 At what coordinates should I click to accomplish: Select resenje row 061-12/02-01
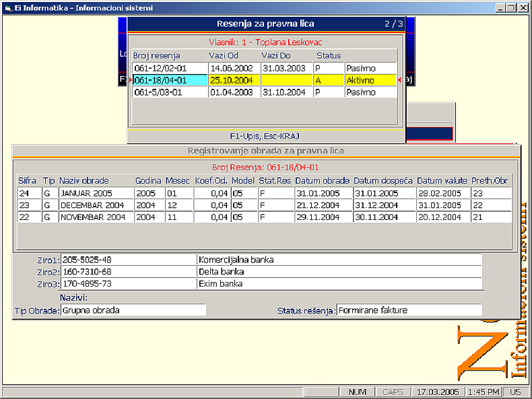coord(170,68)
